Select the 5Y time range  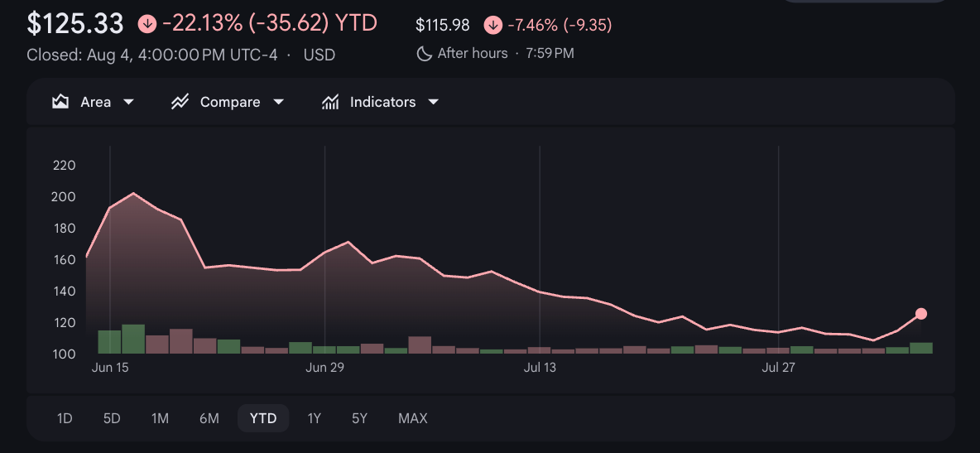(x=359, y=418)
